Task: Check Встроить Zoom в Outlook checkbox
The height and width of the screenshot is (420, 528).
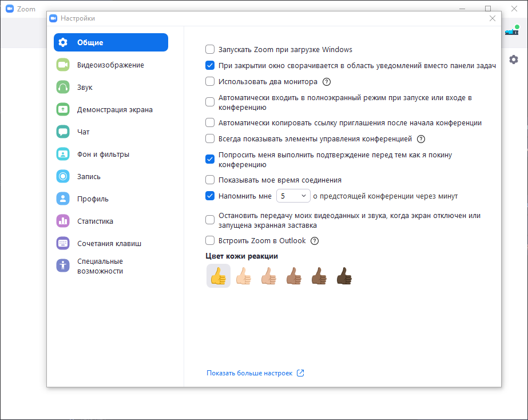Action: (210, 240)
